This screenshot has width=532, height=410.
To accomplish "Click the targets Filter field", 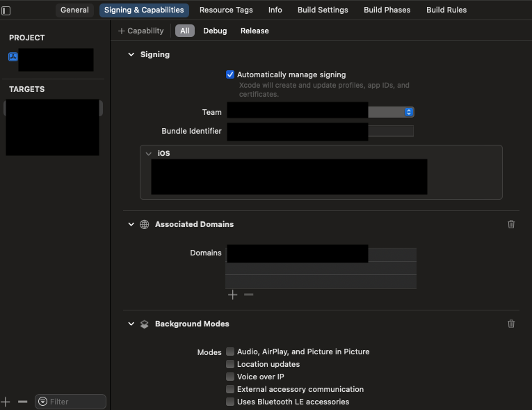I will [x=70, y=402].
